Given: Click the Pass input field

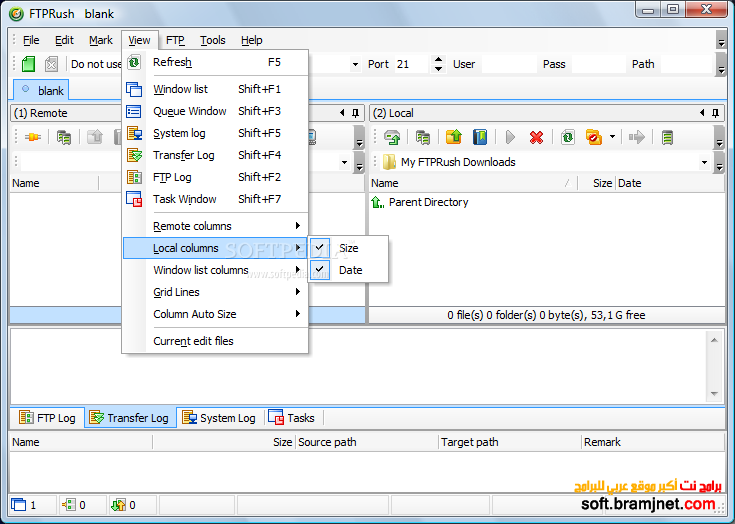Looking at the screenshot, I should [x=598, y=64].
